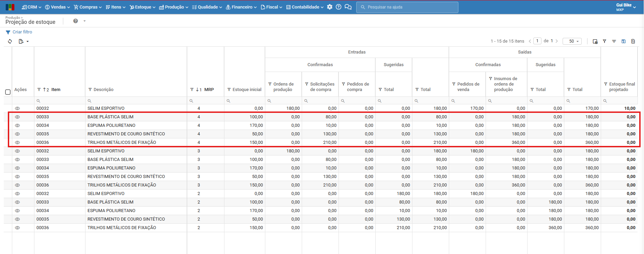Click the help question mark in top bar

point(339,7)
